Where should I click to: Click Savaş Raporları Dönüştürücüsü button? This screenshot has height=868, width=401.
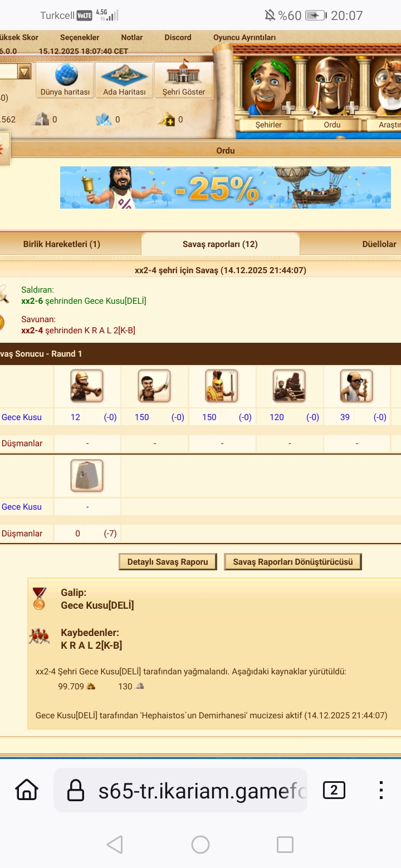click(293, 562)
